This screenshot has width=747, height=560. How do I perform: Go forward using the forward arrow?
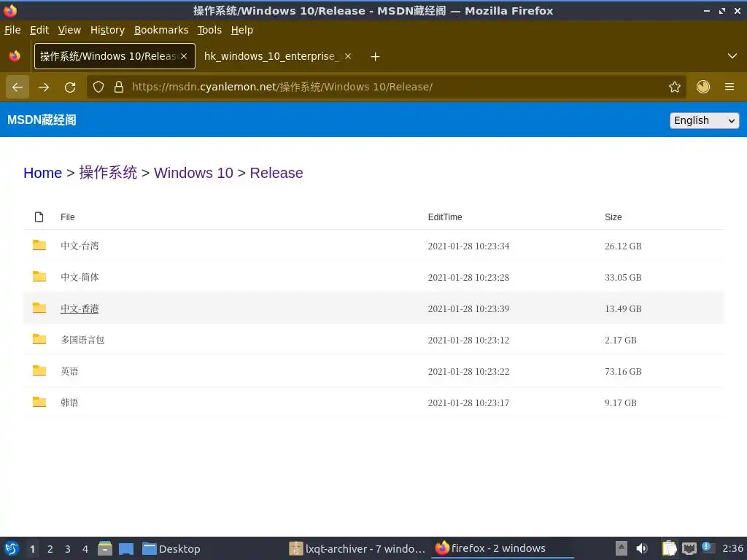[x=44, y=87]
